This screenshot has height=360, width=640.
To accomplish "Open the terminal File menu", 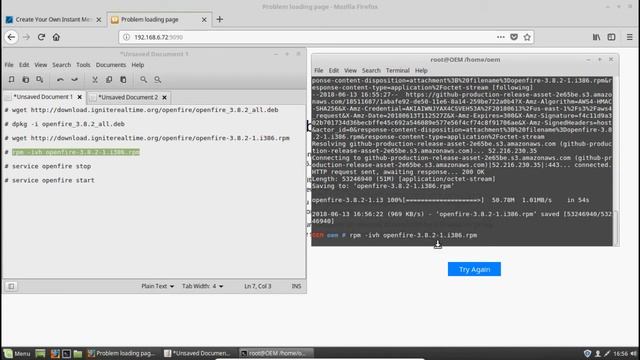I will click(x=319, y=71).
